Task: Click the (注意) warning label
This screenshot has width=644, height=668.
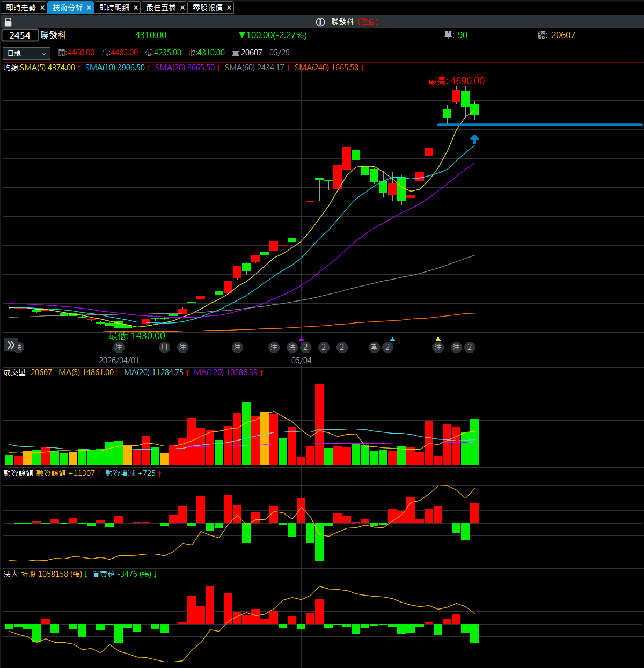Action: coord(368,21)
